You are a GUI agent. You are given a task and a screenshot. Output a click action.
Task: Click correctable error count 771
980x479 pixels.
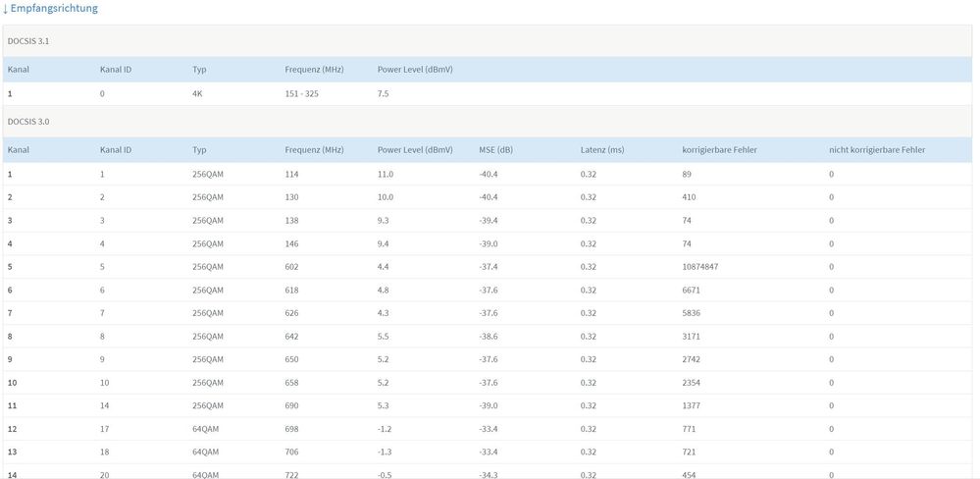pyautogui.click(x=690, y=428)
